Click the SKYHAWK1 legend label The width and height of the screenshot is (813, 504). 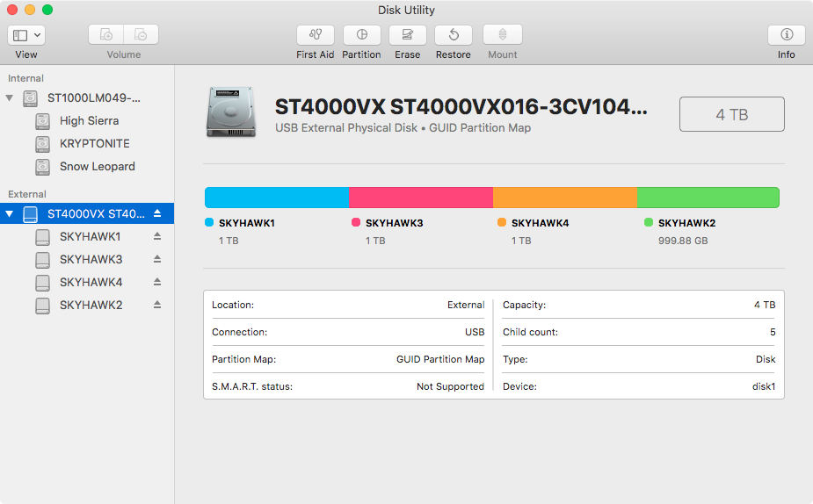[247, 223]
